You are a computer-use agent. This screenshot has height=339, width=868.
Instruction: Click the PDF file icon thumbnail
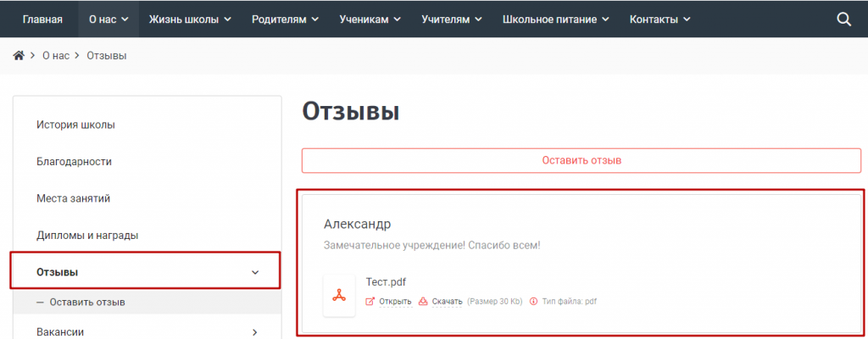(339, 294)
